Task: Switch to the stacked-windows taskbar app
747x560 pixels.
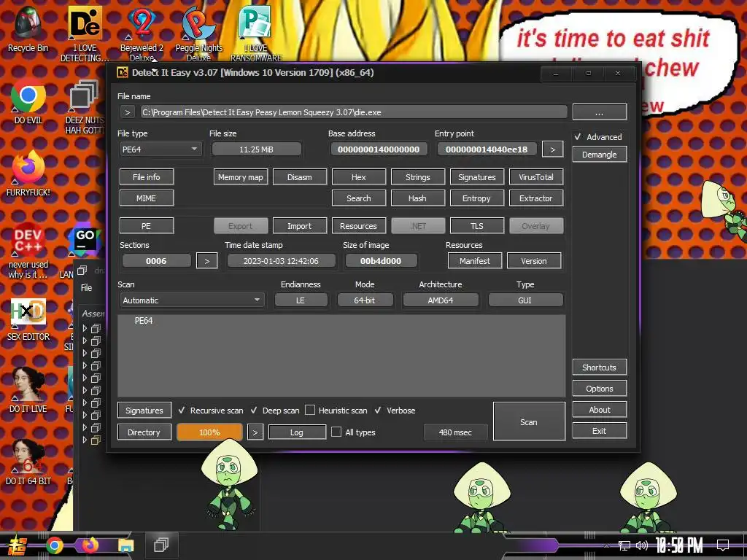Action: point(161,545)
